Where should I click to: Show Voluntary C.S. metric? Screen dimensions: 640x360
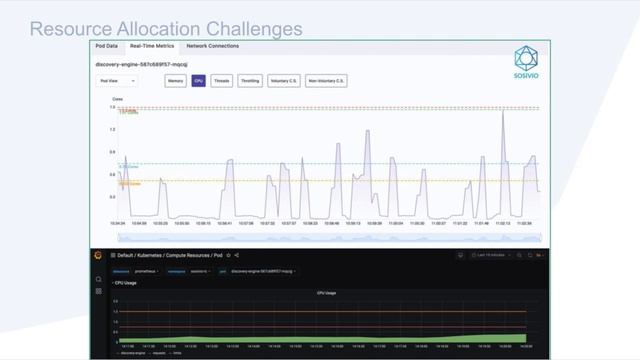click(284, 81)
